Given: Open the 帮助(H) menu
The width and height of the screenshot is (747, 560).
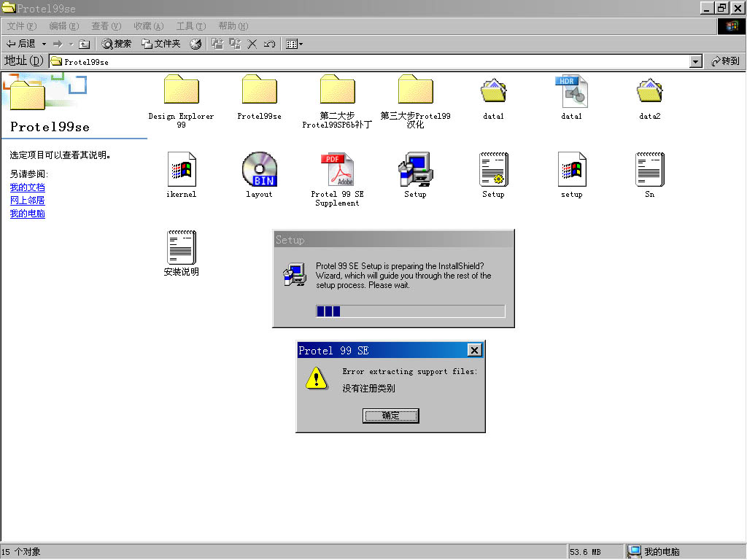Looking at the screenshot, I should tap(233, 26).
